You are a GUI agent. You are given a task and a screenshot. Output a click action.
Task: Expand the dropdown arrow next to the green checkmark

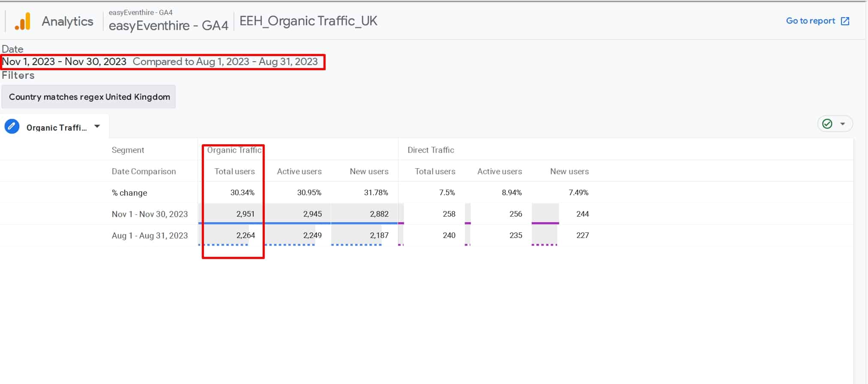click(x=842, y=124)
